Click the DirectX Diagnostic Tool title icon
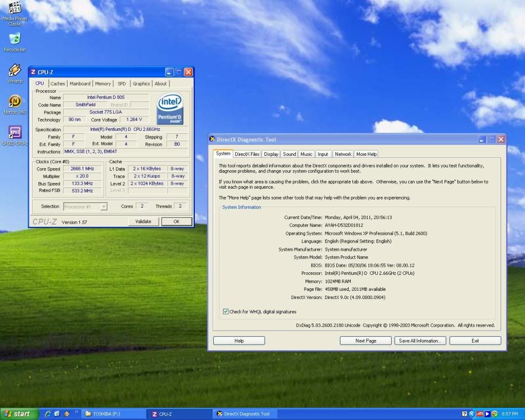 (x=212, y=139)
